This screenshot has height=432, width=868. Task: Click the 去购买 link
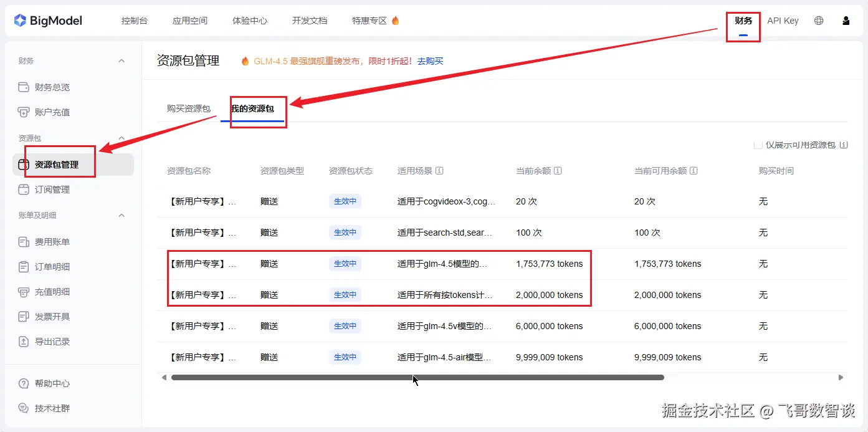pos(430,61)
